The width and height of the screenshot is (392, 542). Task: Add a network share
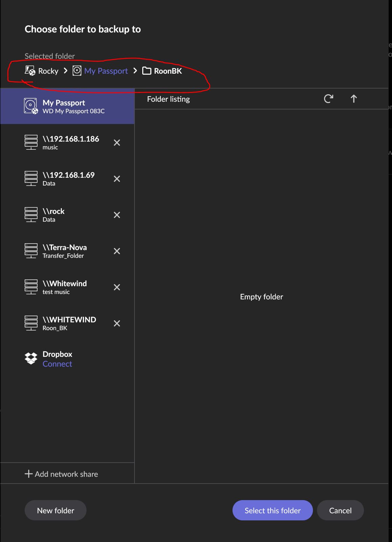(x=62, y=474)
